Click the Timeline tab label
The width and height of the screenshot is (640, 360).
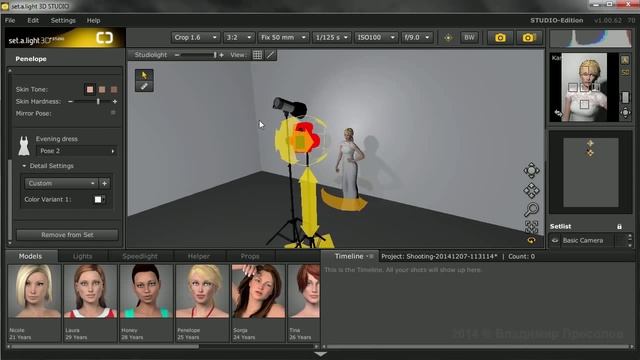349,256
